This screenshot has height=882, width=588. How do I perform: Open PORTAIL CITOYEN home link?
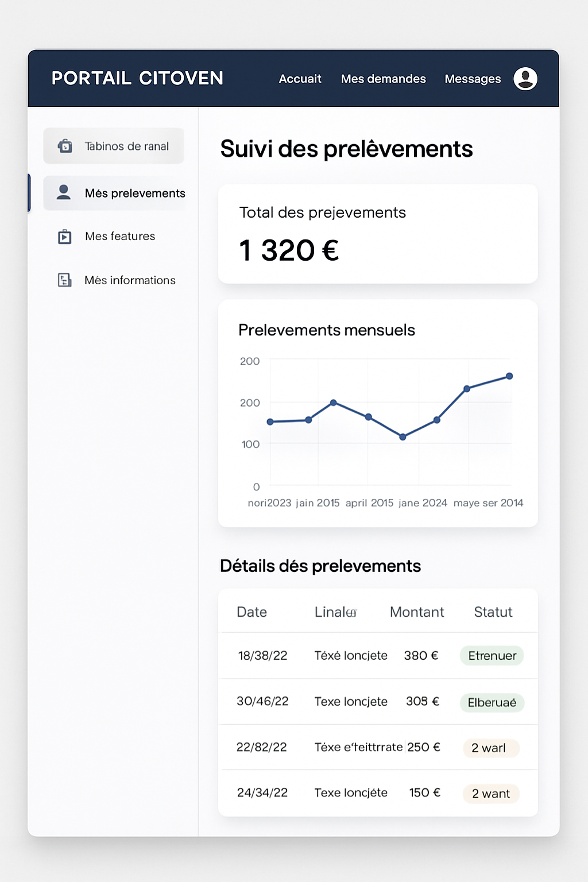138,78
